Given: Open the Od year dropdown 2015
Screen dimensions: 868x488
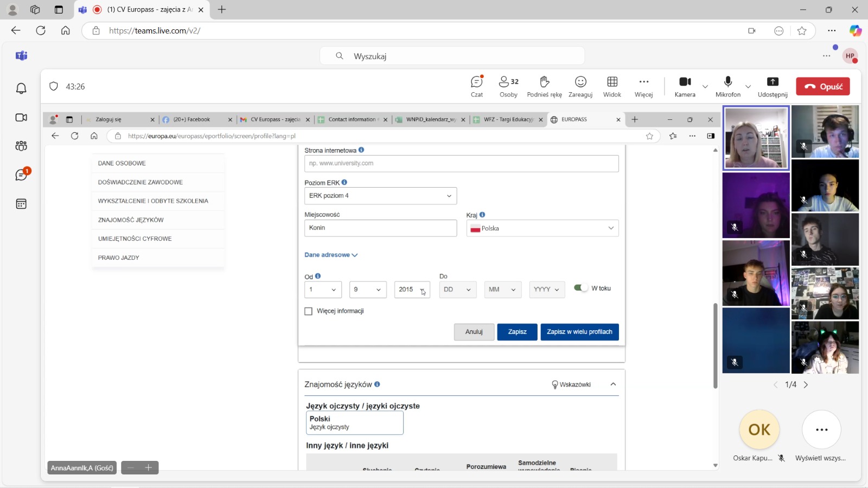Looking at the screenshot, I should [412, 290].
